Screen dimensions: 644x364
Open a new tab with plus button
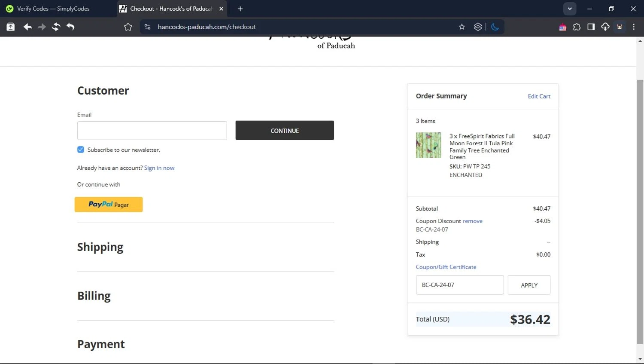click(x=240, y=9)
